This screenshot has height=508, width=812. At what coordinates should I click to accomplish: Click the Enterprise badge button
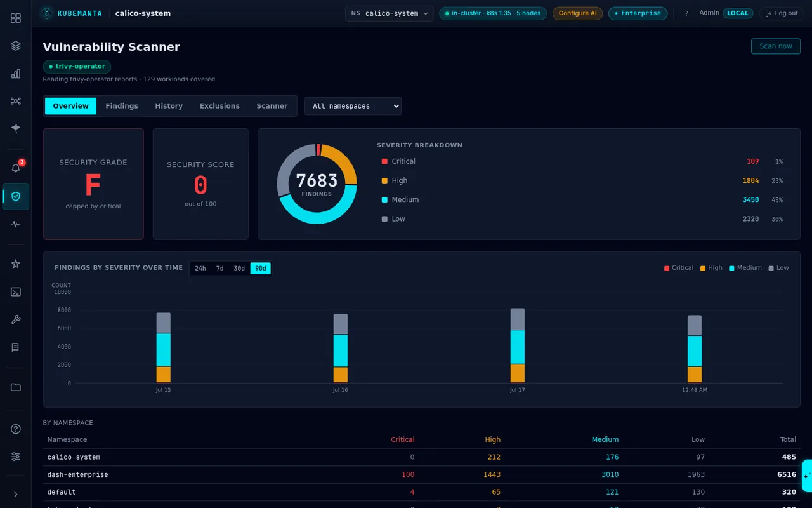(x=638, y=13)
